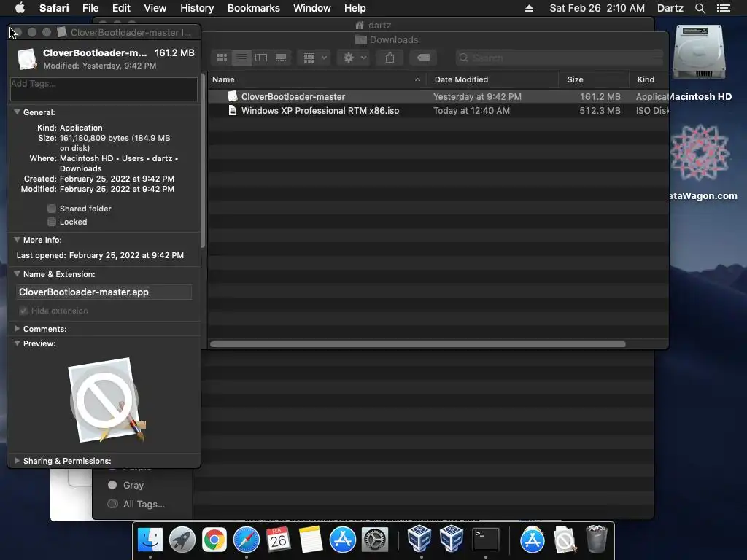The width and height of the screenshot is (747, 560).
Task: Open Calendar from the Dock
Action: coord(278,540)
